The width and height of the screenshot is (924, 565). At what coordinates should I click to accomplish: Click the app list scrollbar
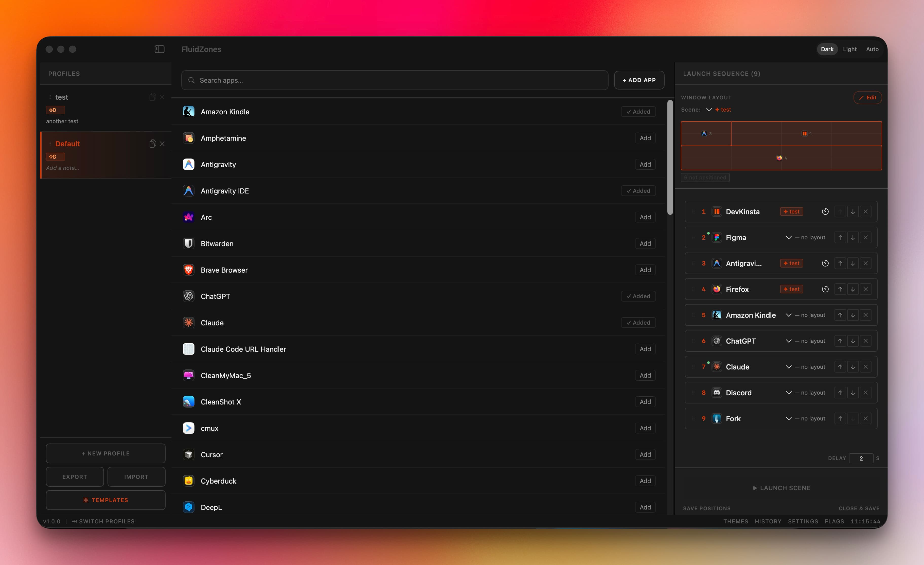[x=670, y=157]
